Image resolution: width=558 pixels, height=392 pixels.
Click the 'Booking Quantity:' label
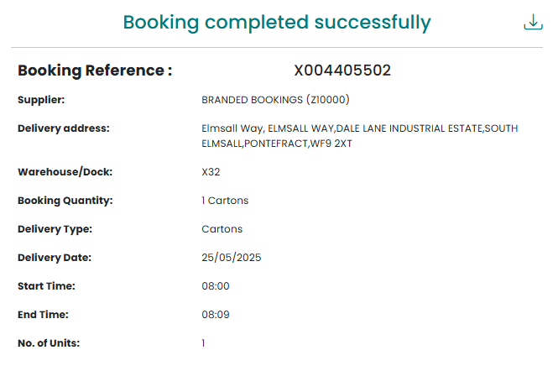(65, 201)
